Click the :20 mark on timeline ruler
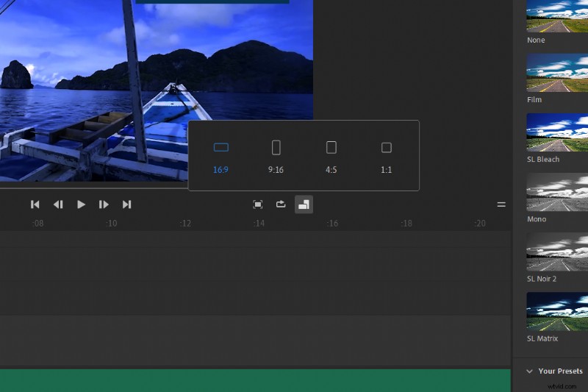Screen dimensions: 588x392 tap(480, 224)
